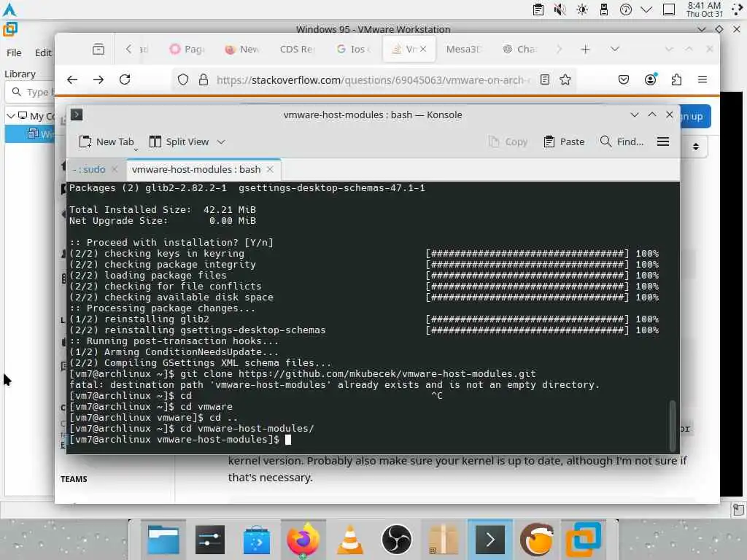Click Firefox forward navigation arrow
Image resolution: width=747 pixels, height=560 pixels.
tap(98, 80)
